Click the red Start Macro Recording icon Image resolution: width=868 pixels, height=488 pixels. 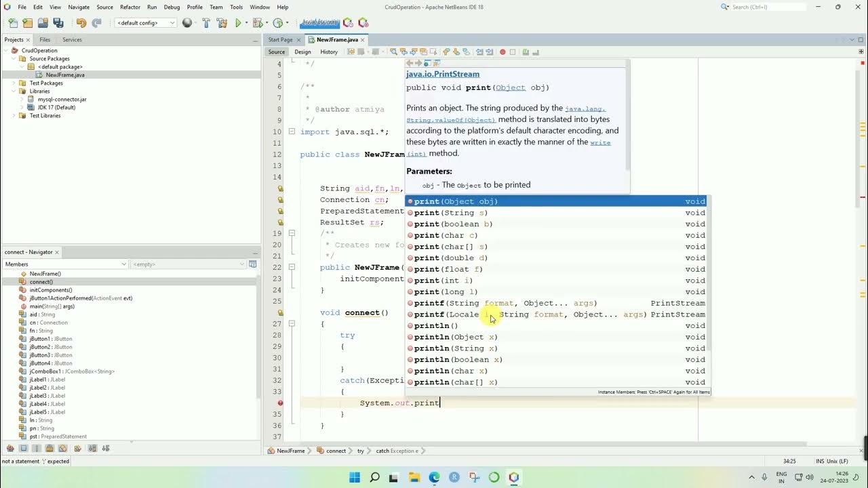(502, 52)
